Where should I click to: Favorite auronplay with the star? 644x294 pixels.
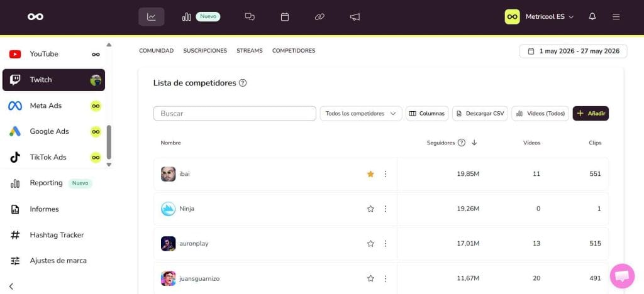click(x=370, y=244)
